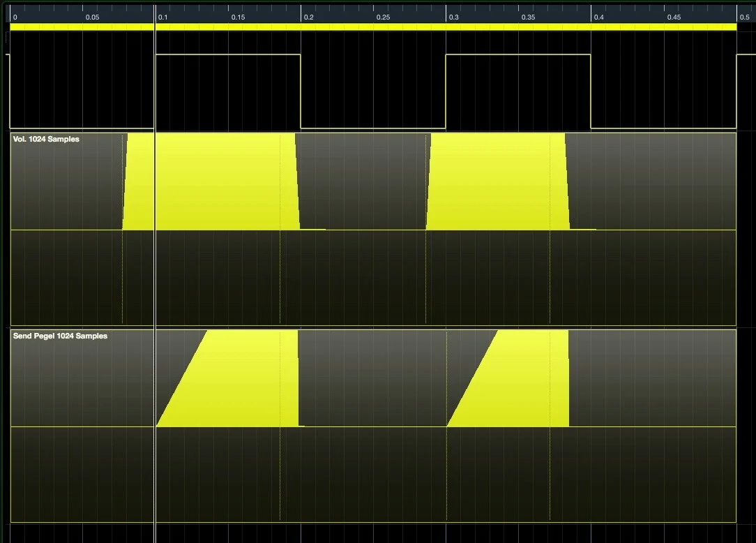The height and width of the screenshot is (543, 756).
Task: Click the 0.2 ruler mark
Action: click(x=308, y=17)
